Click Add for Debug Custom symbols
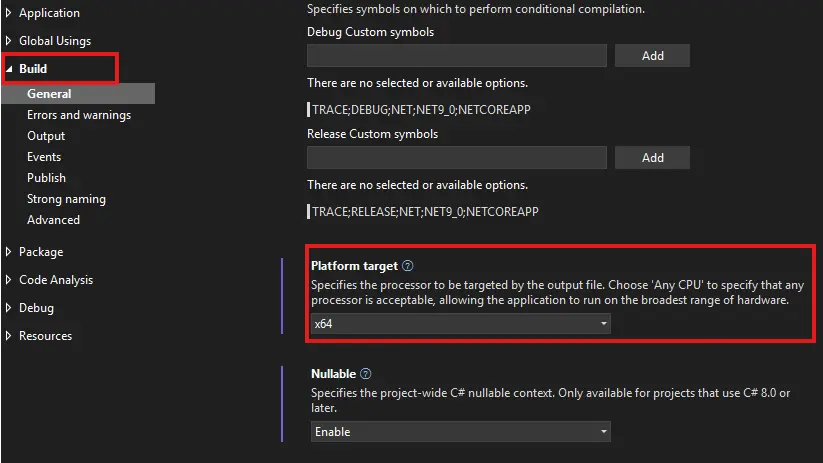The height and width of the screenshot is (463, 823). pos(653,56)
